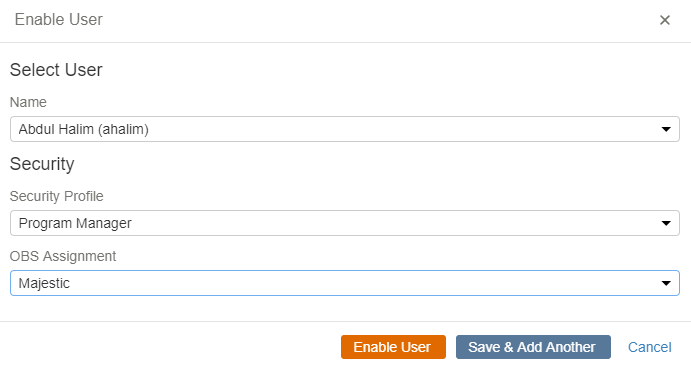
Task: Click the Name field label
Action: [x=28, y=102]
